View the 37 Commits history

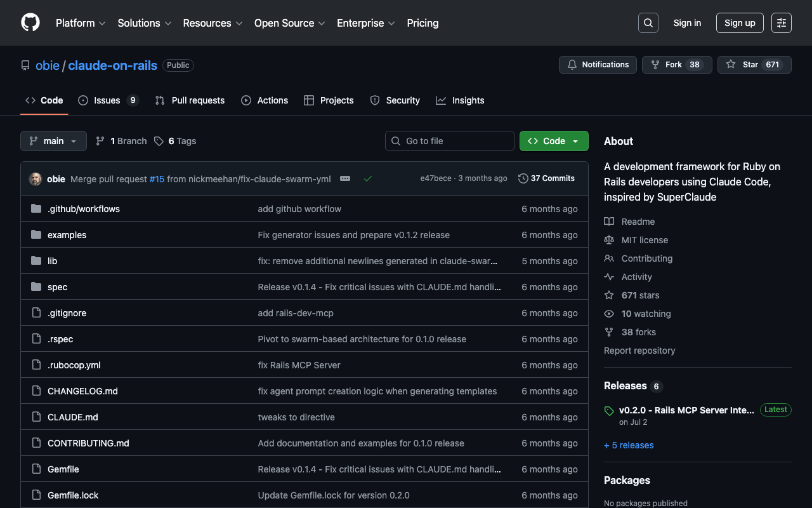coord(546,178)
